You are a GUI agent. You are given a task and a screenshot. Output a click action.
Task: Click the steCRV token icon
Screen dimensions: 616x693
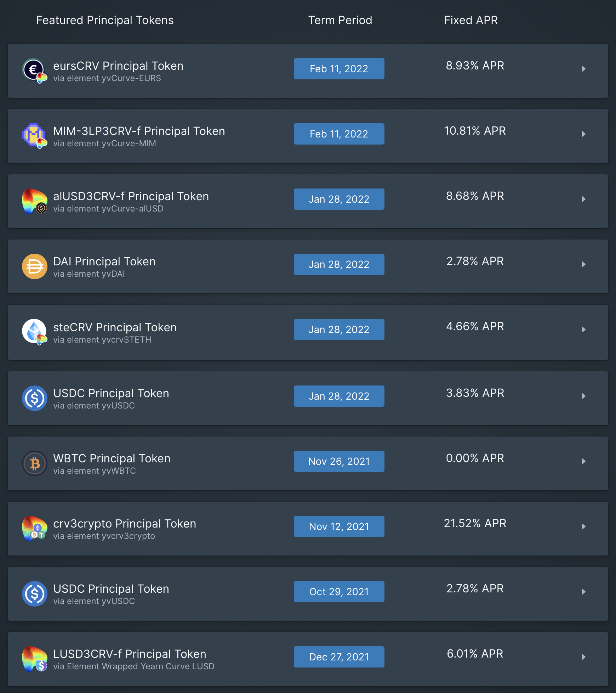click(34, 332)
